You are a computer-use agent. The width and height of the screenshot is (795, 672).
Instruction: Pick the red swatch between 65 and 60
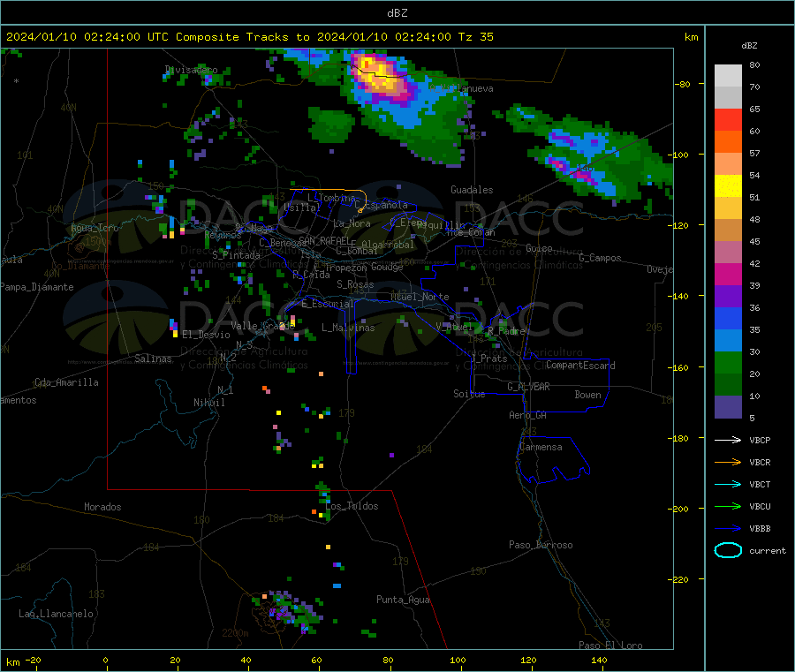tap(728, 119)
